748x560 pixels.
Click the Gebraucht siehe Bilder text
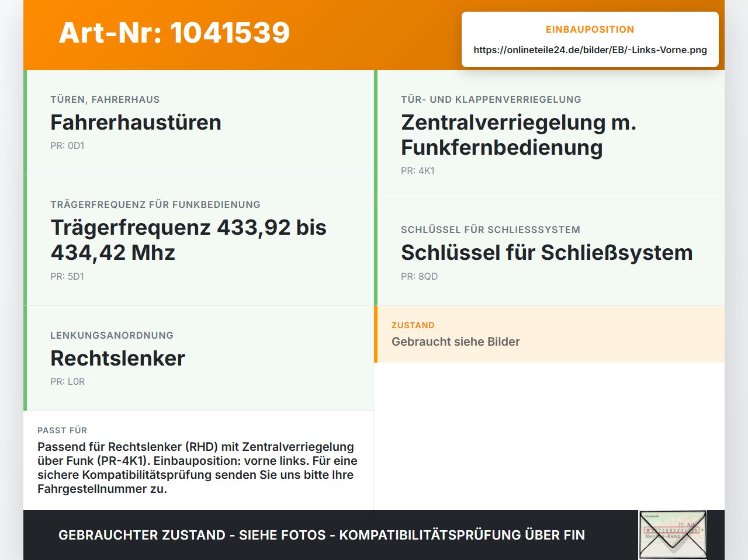pyautogui.click(x=456, y=342)
